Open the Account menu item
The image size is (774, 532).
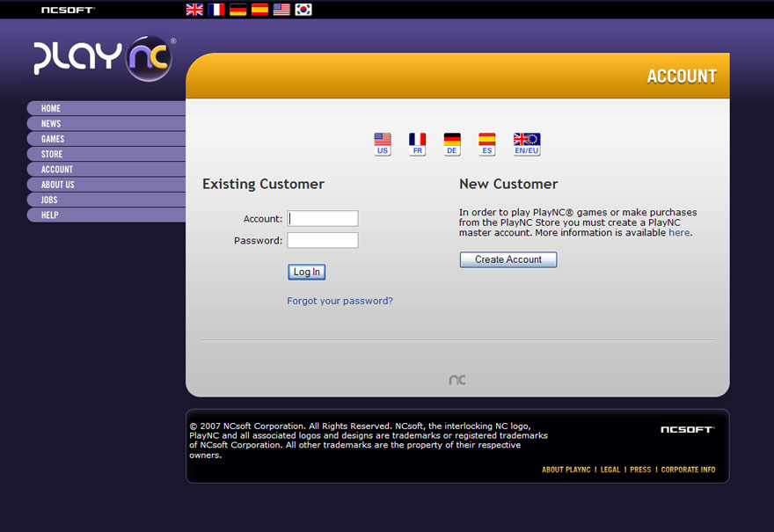[106, 169]
